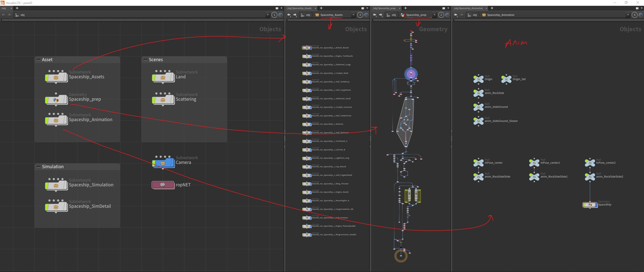Collapse the Scenes network box

[x=145, y=60]
